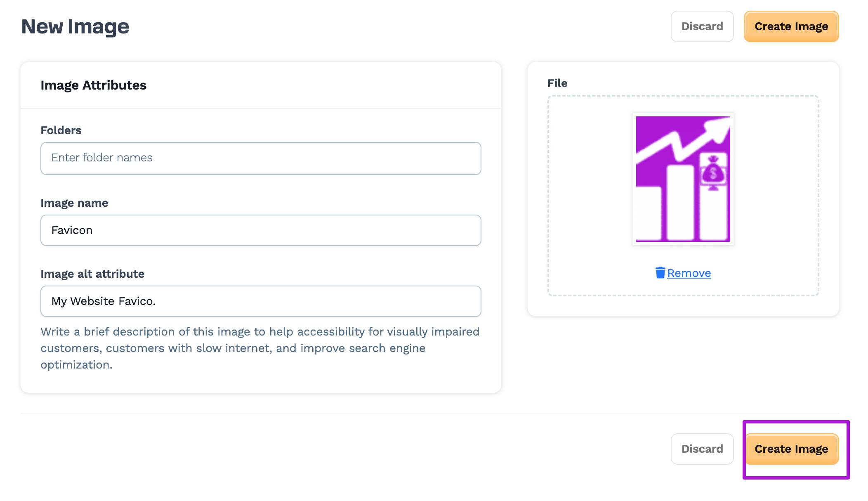Click the Image alt attribute text box
The height and width of the screenshot is (501, 868).
tap(261, 301)
